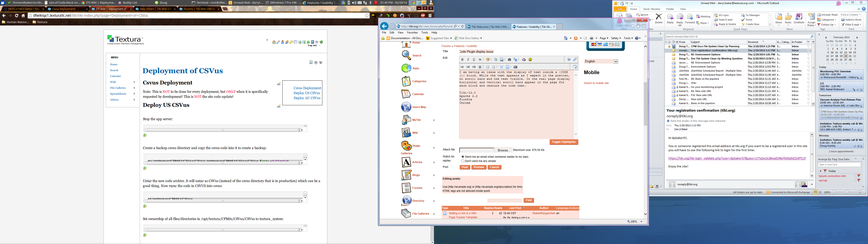Click H3 heading icon in Tiki editor

coord(474,67)
